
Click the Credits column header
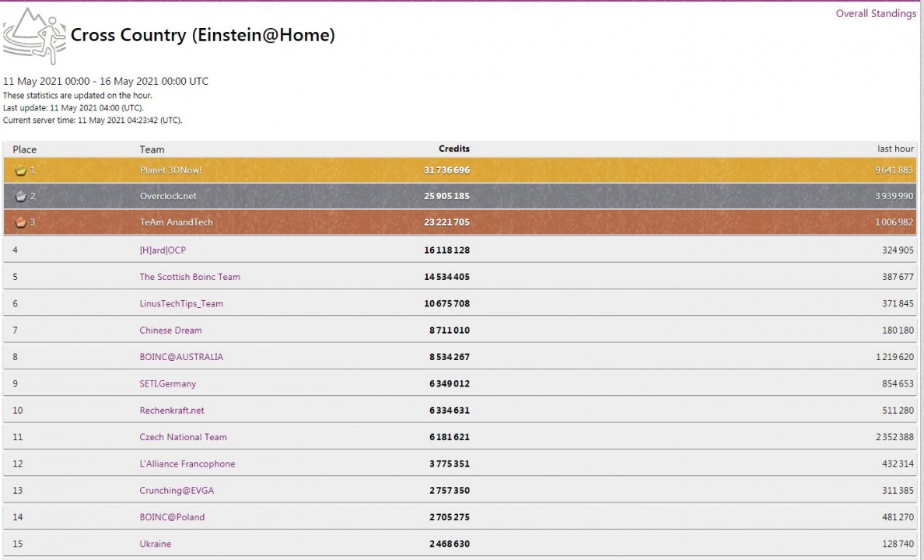tap(454, 149)
